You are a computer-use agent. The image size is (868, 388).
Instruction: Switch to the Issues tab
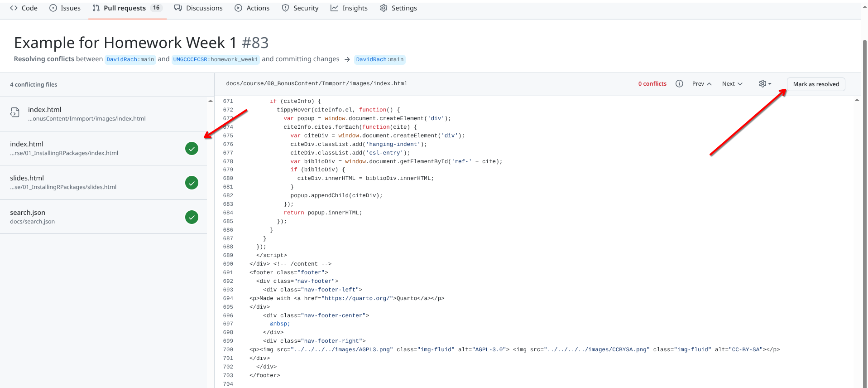click(x=65, y=8)
